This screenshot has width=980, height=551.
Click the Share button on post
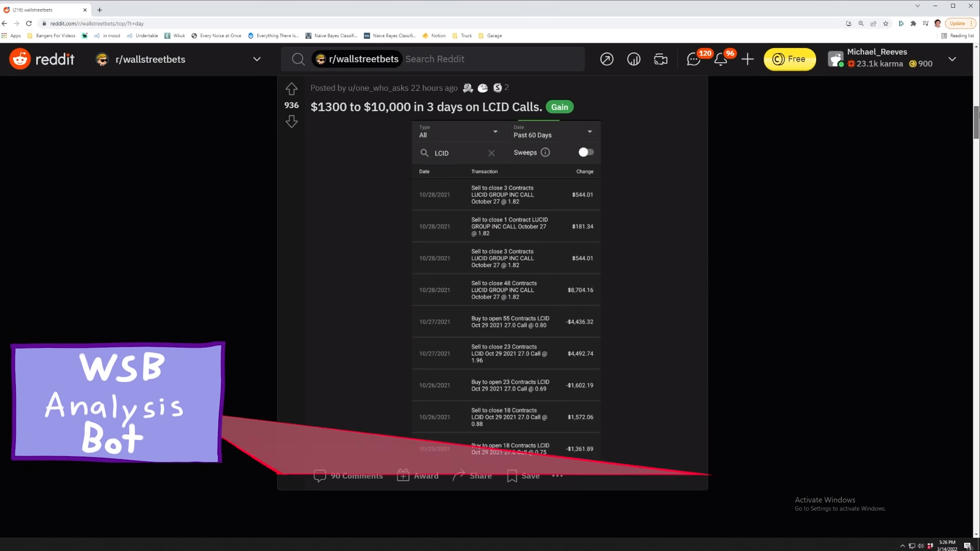click(x=472, y=475)
